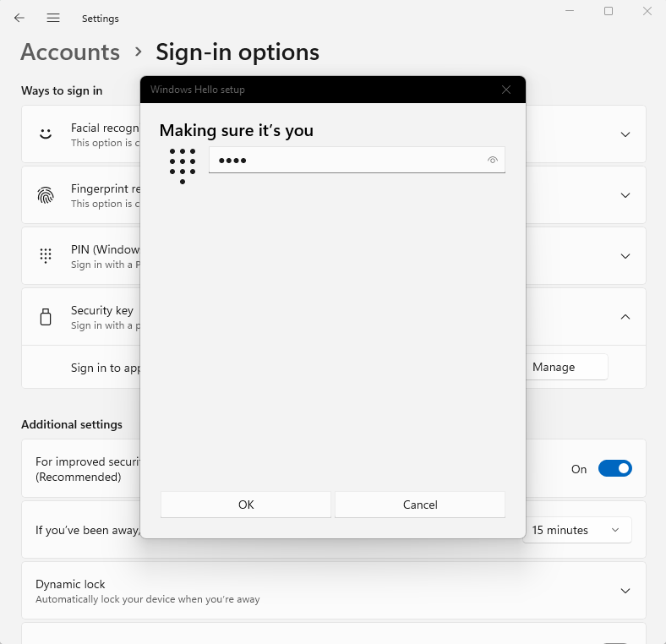The image size is (666, 644).
Task: Go back using the back arrow
Action: tap(19, 18)
